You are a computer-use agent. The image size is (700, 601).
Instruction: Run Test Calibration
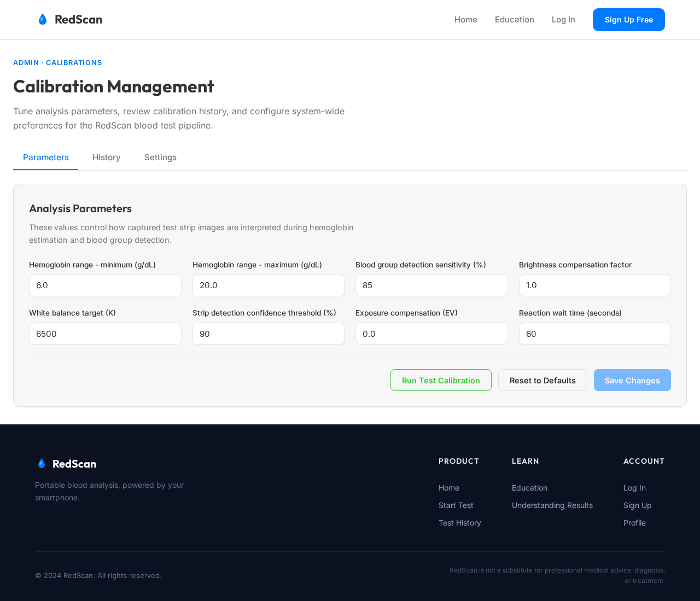pyautogui.click(x=441, y=380)
